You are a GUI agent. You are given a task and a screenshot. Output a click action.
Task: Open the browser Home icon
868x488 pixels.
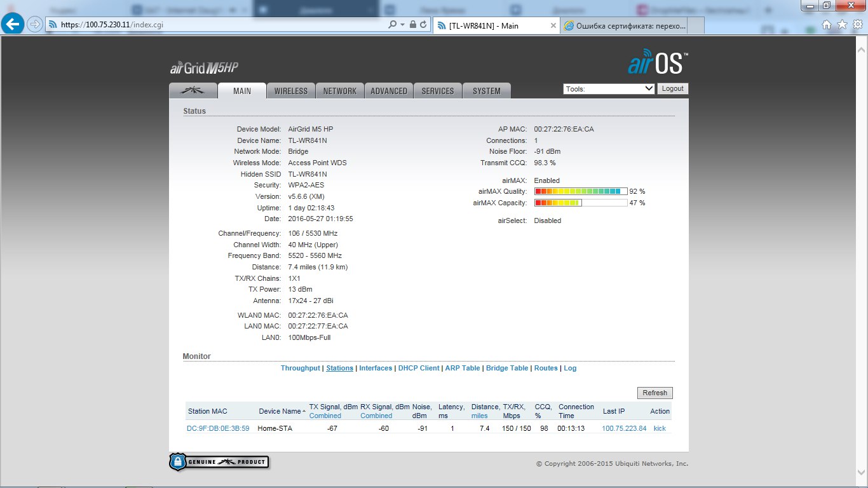pos(827,24)
